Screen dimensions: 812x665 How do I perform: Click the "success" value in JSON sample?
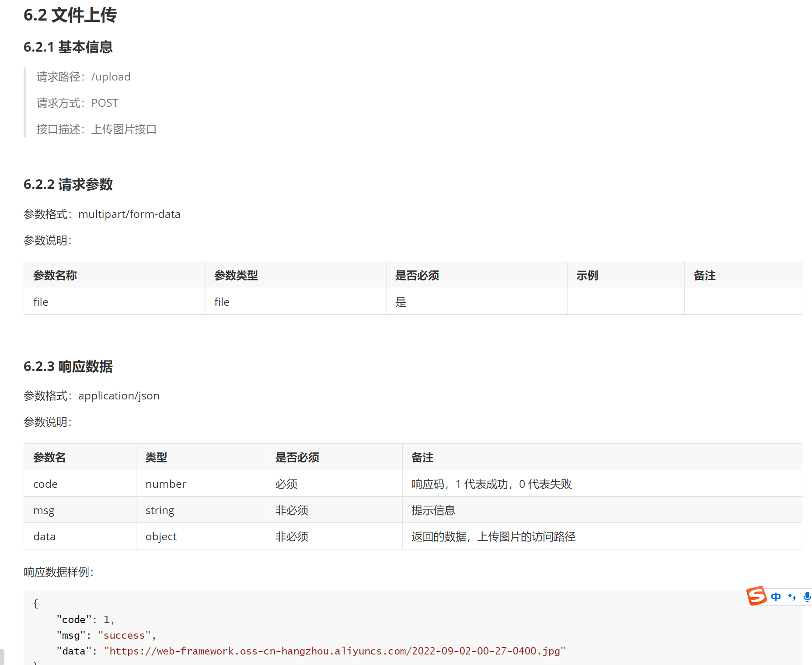click(124, 636)
